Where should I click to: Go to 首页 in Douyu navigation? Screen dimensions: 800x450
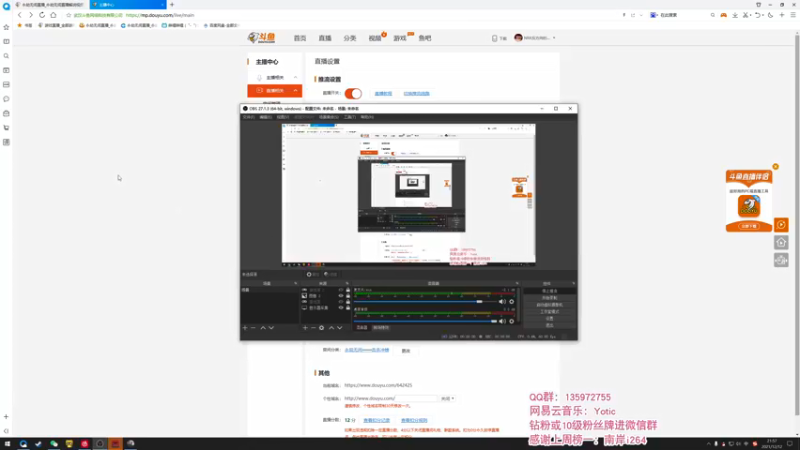point(300,38)
